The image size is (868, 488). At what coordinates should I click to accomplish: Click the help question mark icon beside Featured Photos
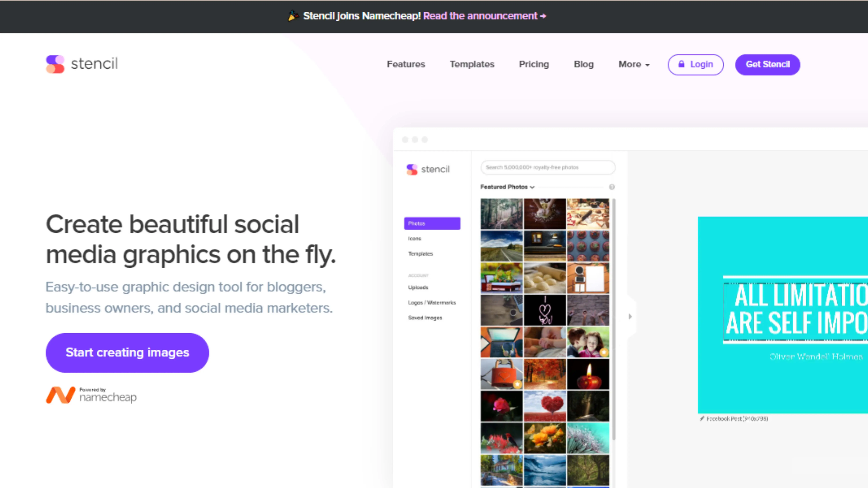tap(612, 187)
